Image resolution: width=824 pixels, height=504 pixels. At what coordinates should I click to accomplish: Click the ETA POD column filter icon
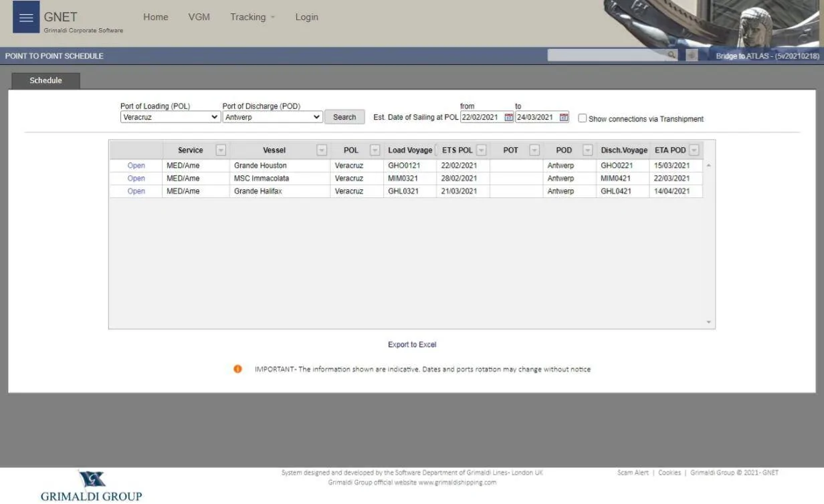coord(694,150)
